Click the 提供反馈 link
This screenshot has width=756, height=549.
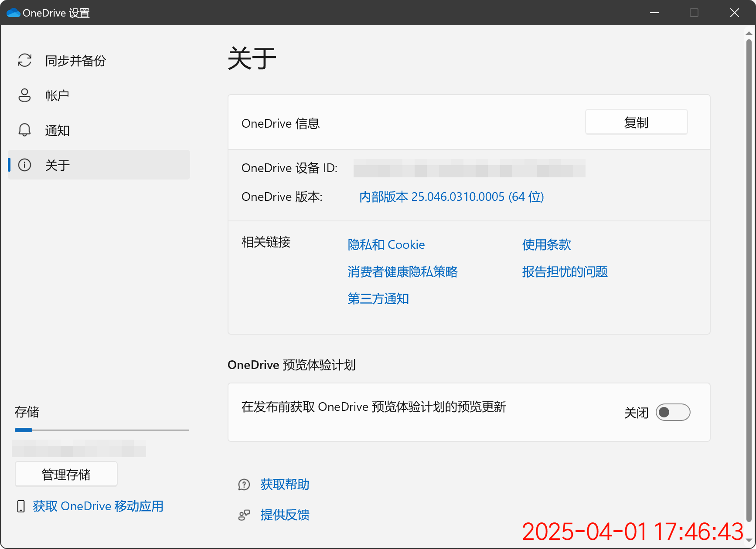click(285, 515)
